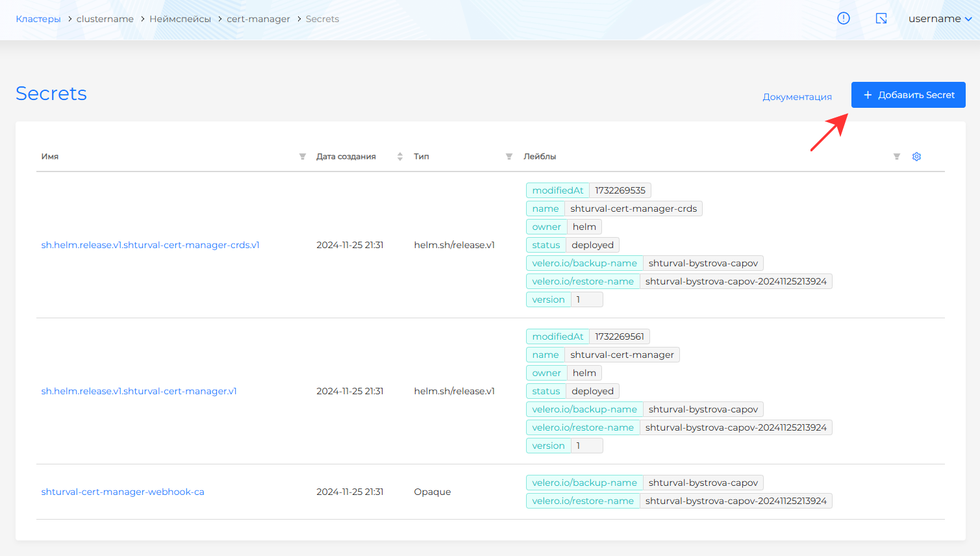The height and width of the screenshot is (556, 980).
Task: Open secret sh.helm.release.v1.shturval-cert-manager.v1
Action: [139, 391]
